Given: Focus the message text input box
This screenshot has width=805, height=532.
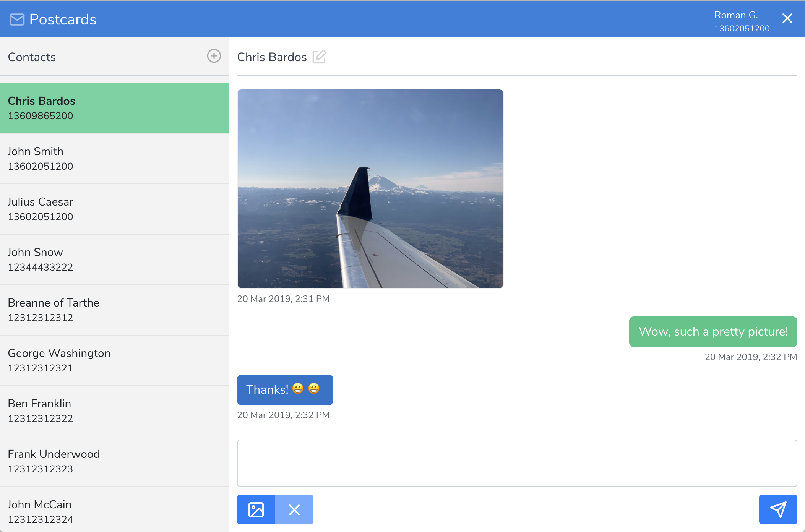Looking at the screenshot, I should pos(517,463).
